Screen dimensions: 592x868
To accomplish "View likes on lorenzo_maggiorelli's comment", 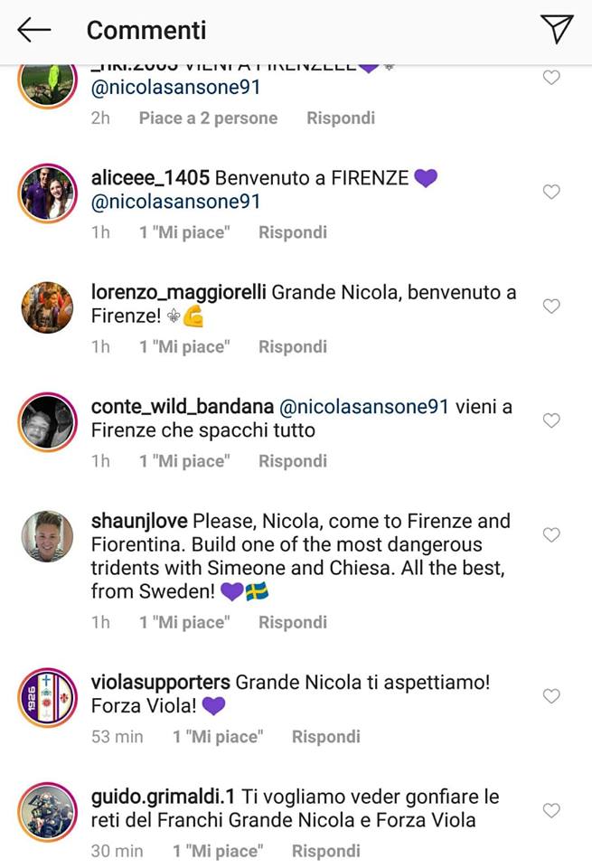I will pos(184,346).
